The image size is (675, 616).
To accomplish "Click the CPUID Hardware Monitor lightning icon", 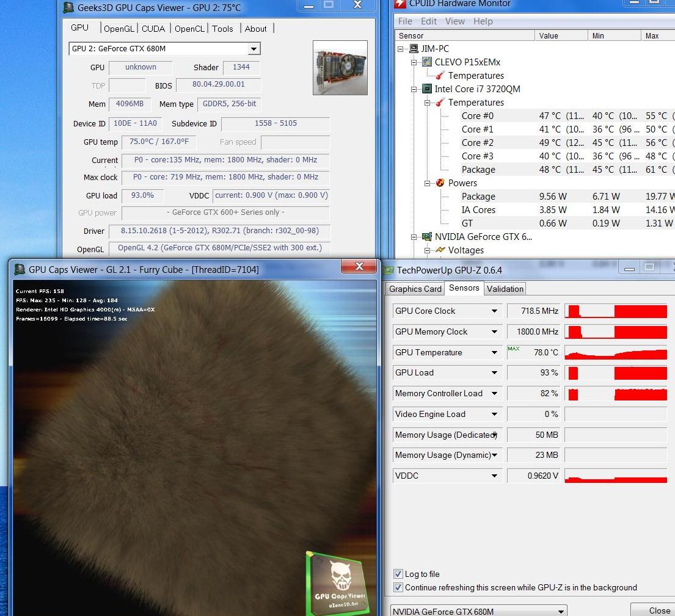I will (400, 4).
